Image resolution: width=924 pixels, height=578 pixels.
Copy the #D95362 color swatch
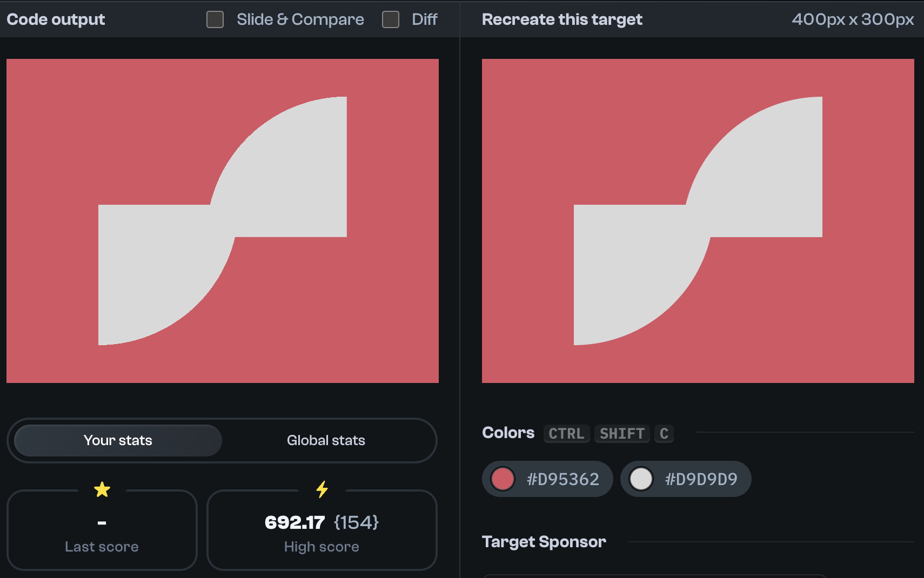[547, 479]
